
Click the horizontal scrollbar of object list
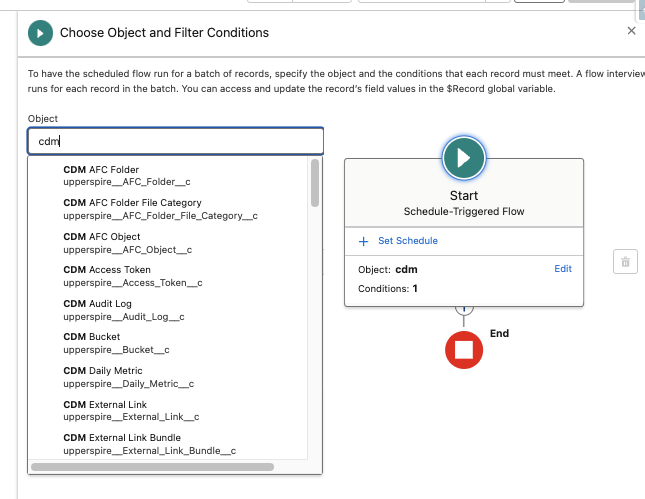click(x=152, y=467)
